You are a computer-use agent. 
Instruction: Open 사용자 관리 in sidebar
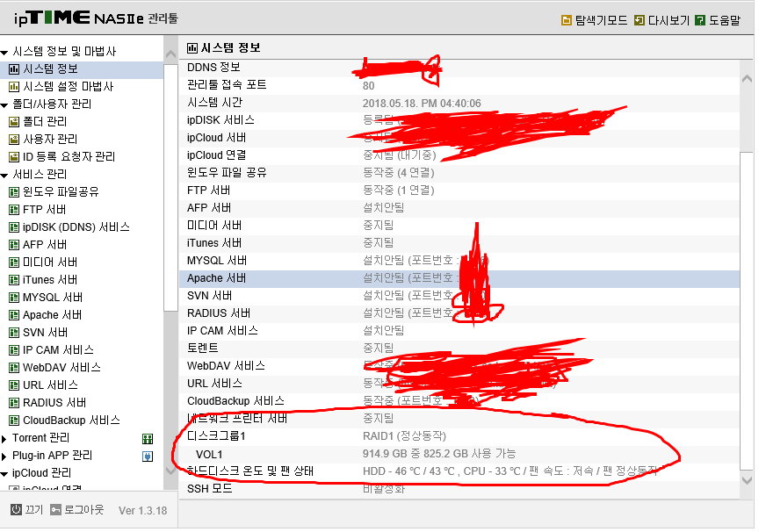[50, 140]
